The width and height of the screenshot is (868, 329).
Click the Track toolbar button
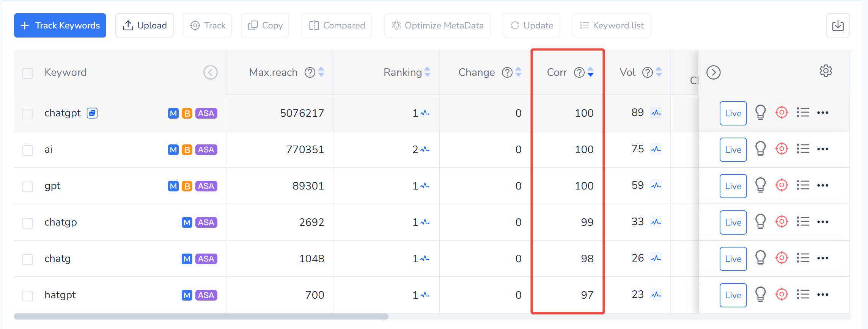pos(207,25)
